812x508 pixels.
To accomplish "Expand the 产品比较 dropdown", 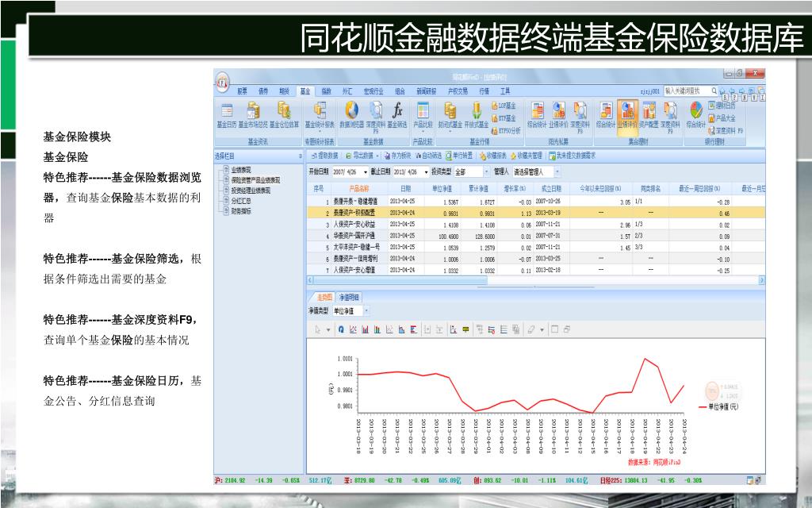I will click(x=423, y=132).
